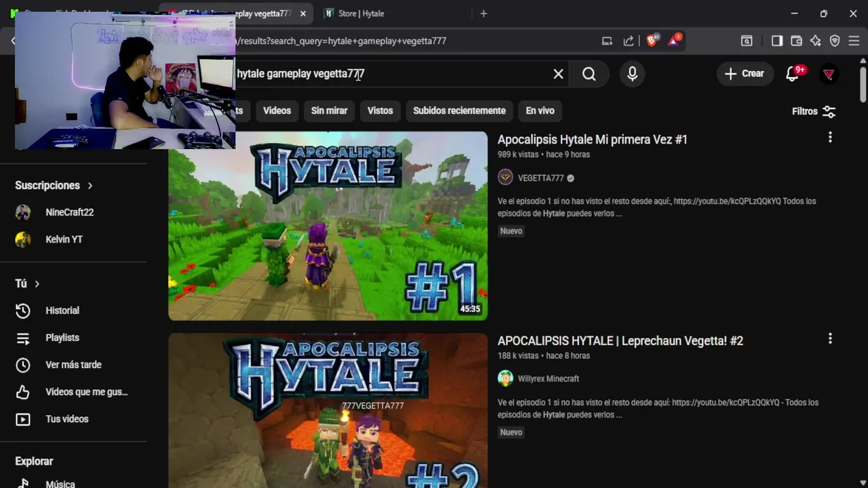Open more options for Apocalipsis Hytale #1 video
The height and width of the screenshot is (488, 868).
point(830,138)
